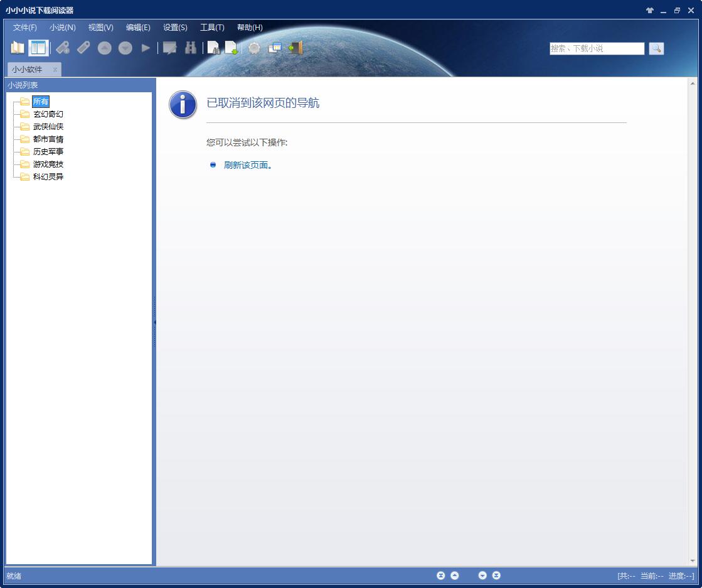The width and height of the screenshot is (702, 588).
Task: Open the 工具(T) menu
Action: tap(212, 28)
